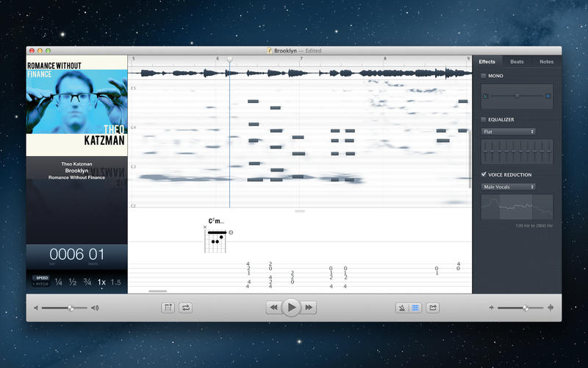Viewport: 588px width, 368px height.
Task: Enable the EQUALIZER checkbox
Action: (x=484, y=119)
